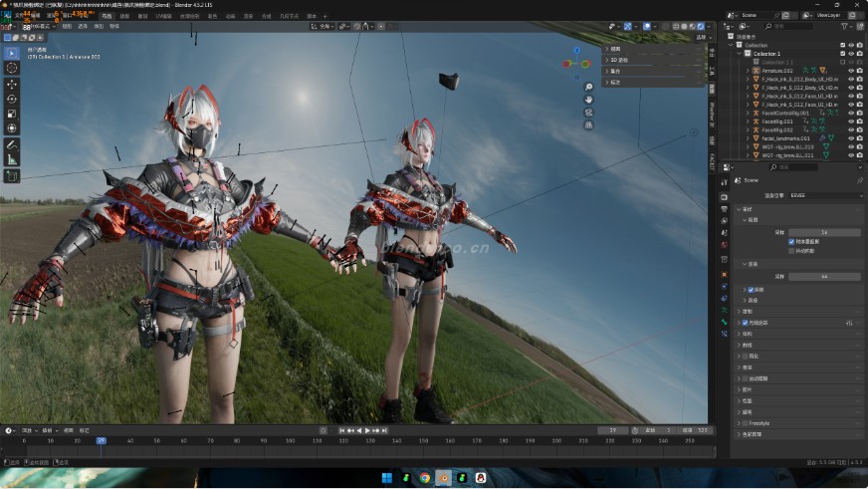Add a new workspace with plus tab
The height and width of the screenshot is (489, 868).
(325, 16)
